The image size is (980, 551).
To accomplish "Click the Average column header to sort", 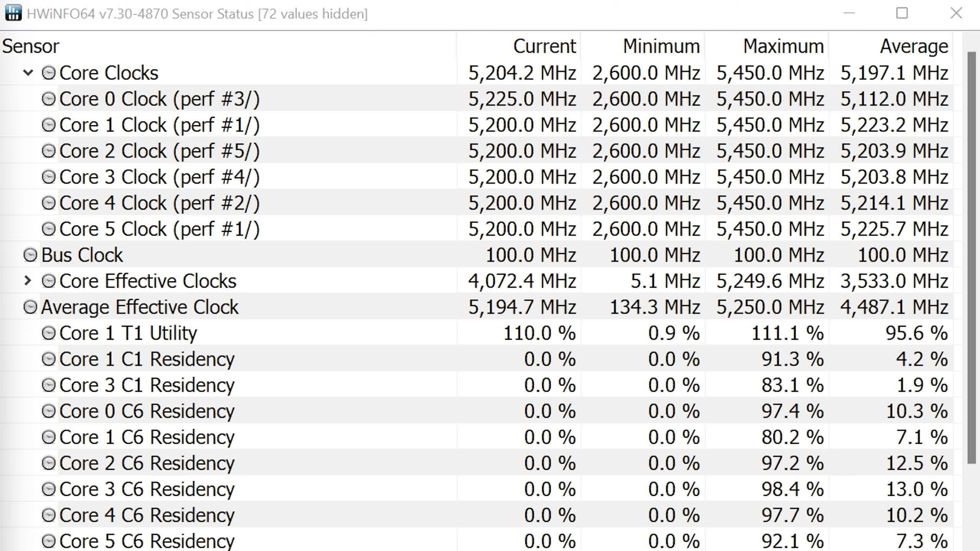I will [x=914, y=46].
